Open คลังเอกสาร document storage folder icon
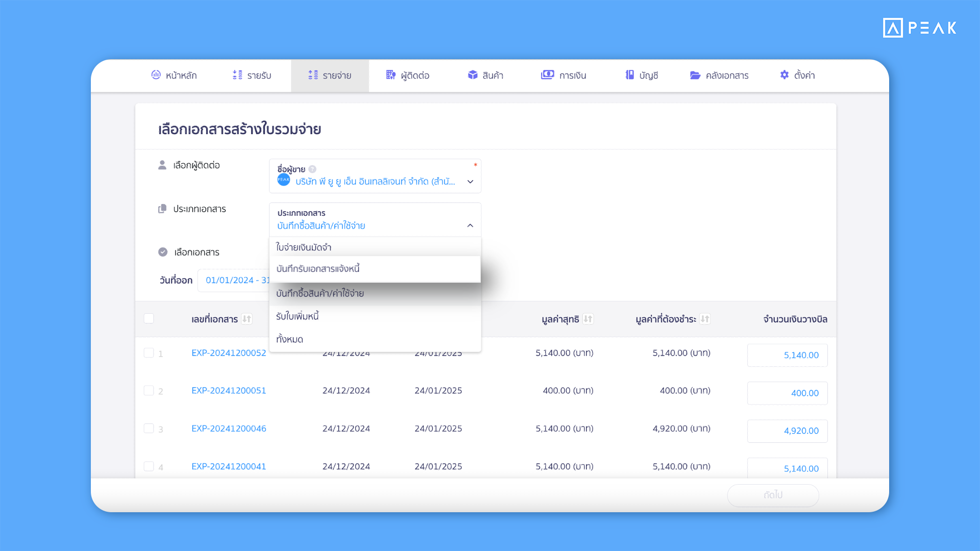 coord(695,75)
